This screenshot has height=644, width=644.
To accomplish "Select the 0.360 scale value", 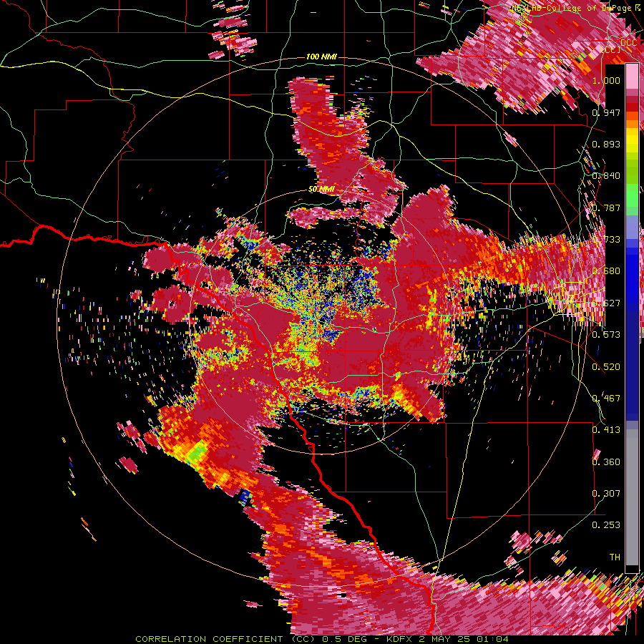I will pyautogui.click(x=606, y=462).
